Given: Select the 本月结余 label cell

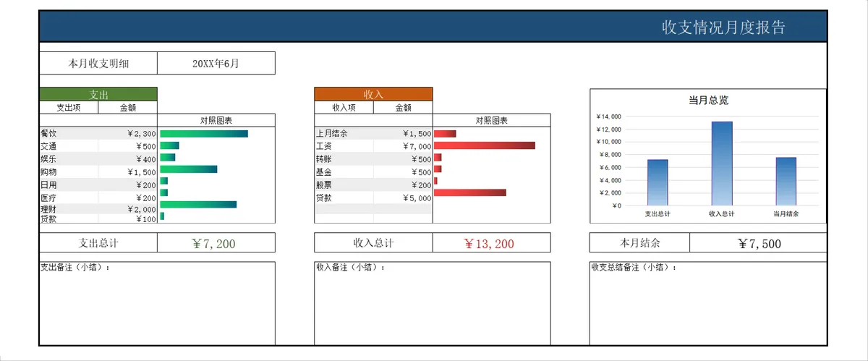Looking at the screenshot, I should 640,243.
